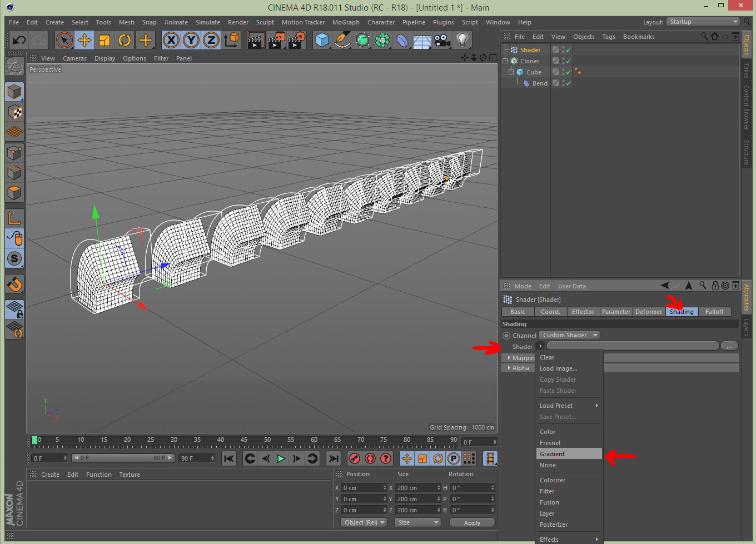Collapse the Cube tree node
756x544 pixels.
pyautogui.click(x=511, y=72)
